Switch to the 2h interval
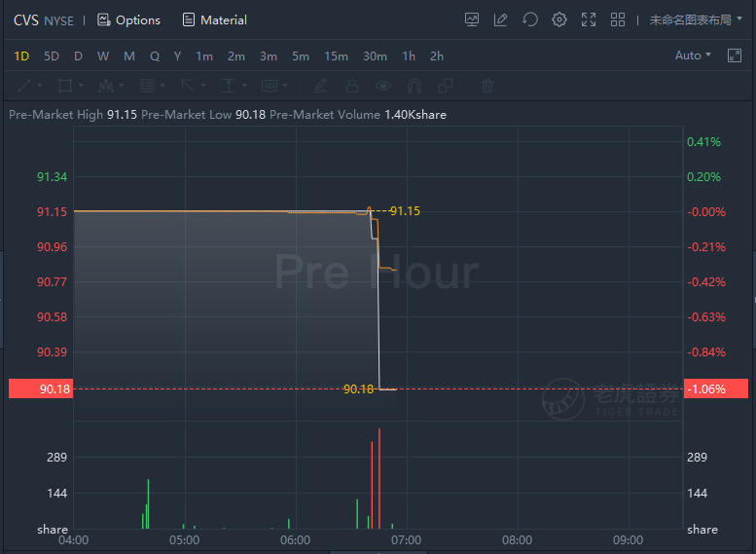Image resolution: width=756 pixels, height=554 pixels. click(x=437, y=56)
